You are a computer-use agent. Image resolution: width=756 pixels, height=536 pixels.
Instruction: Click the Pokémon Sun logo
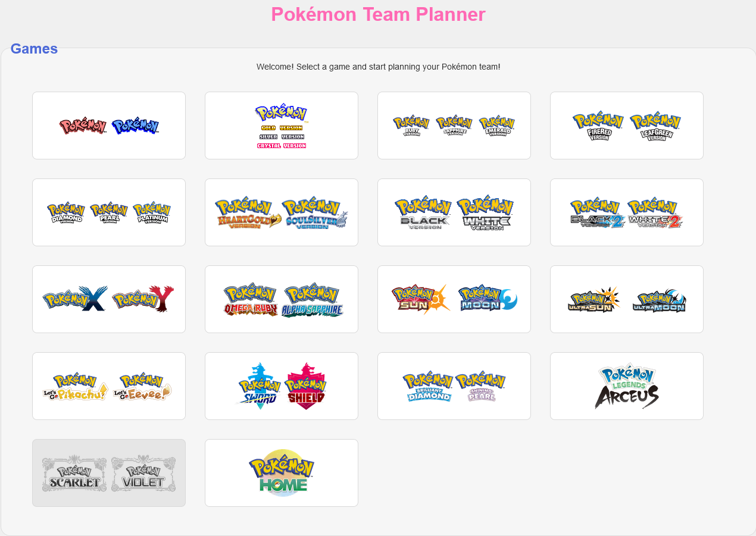pyautogui.click(x=421, y=299)
